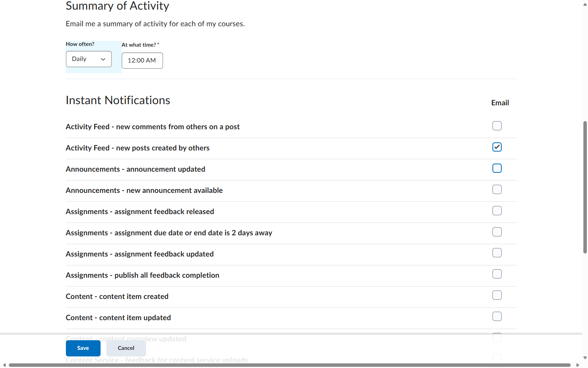Click the Instant Notifications heading
Viewport: 588px width, 368px height.
point(118,100)
